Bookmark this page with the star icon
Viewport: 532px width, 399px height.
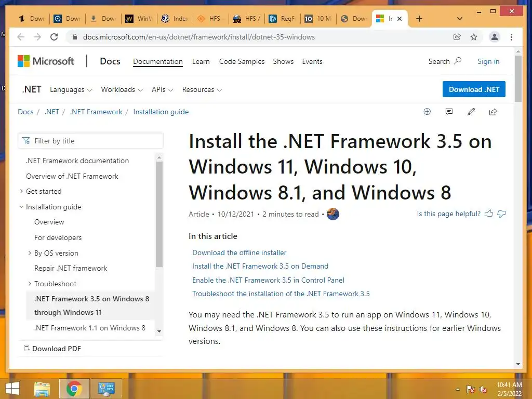click(474, 37)
